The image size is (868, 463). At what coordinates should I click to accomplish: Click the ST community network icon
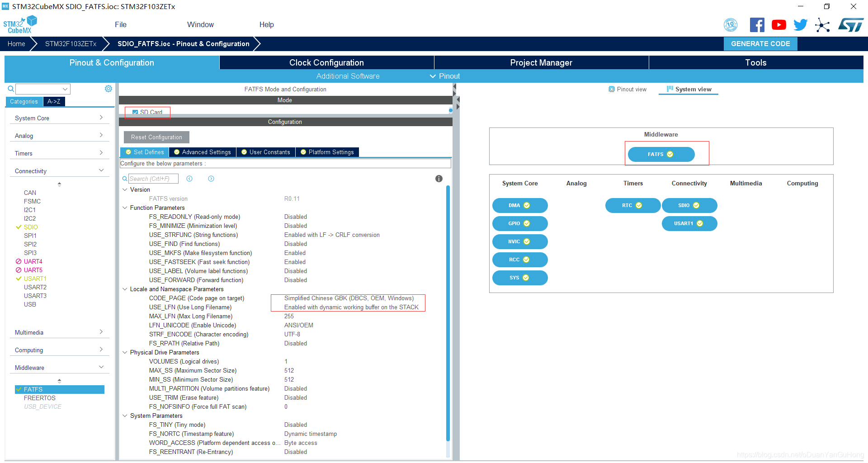pos(822,25)
